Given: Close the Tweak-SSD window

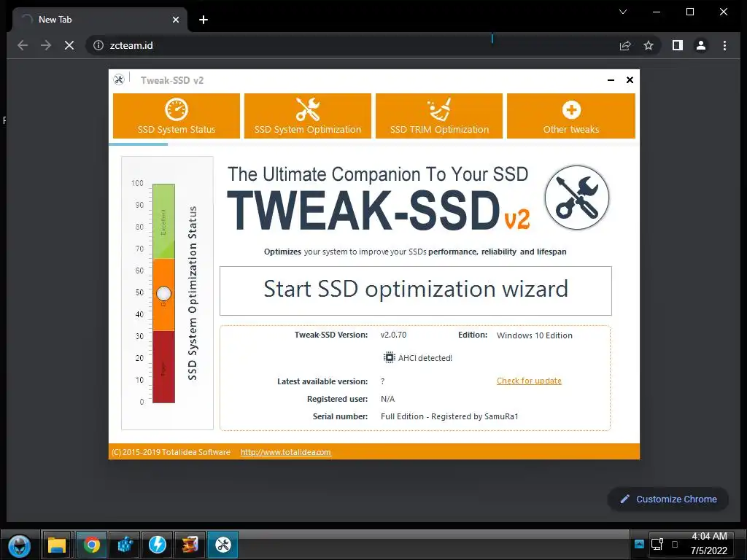Looking at the screenshot, I should [x=630, y=80].
